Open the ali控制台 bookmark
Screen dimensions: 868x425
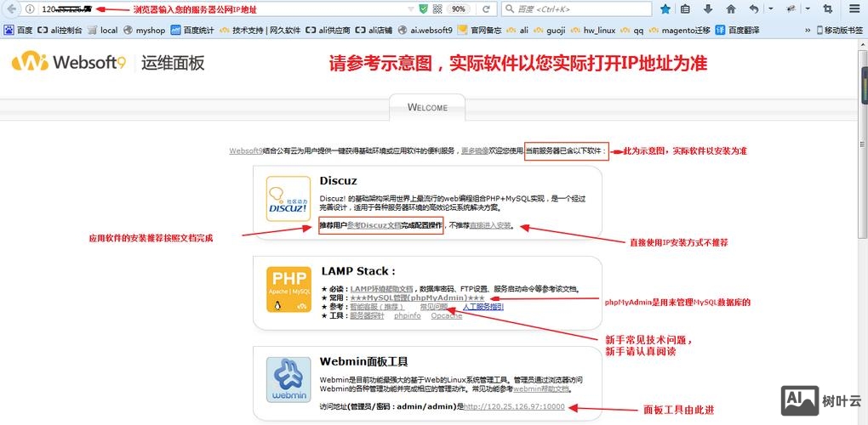(x=60, y=31)
